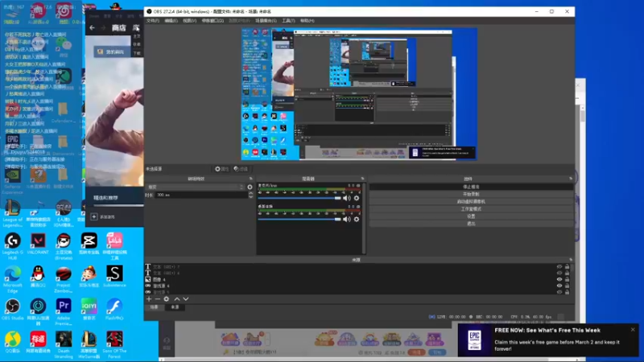Toggle lock on 图像 4 source
Image resolution: width=644 pixels, height=362 pixels.
[x=568, y=279]
